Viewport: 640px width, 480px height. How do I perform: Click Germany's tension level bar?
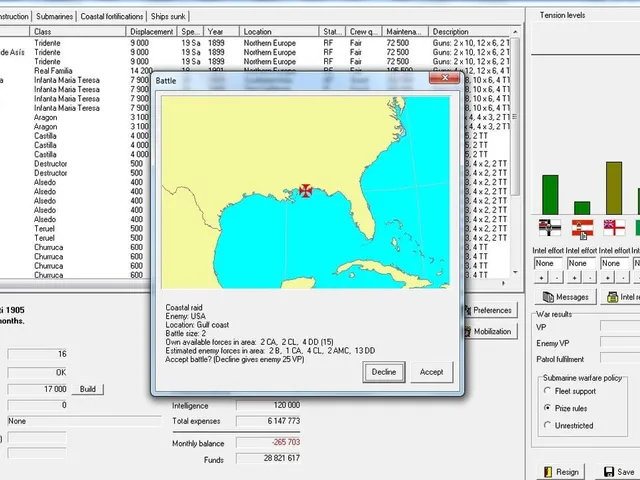point(550,195)
